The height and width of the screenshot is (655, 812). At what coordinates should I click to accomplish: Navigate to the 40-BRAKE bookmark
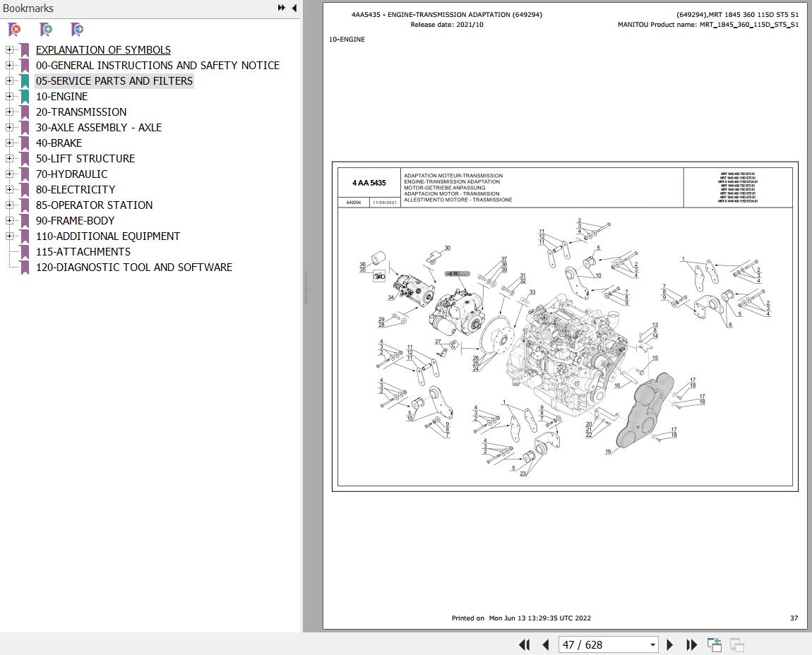click(x=59, y=143)
